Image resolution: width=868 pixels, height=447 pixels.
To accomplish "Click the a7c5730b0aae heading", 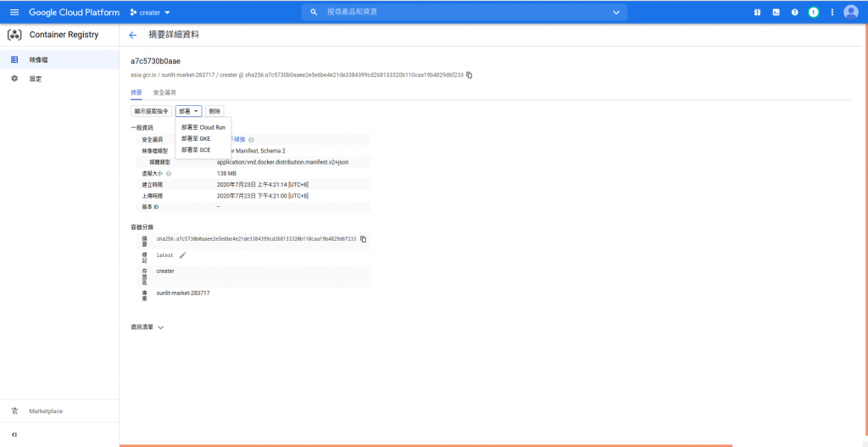I will pos(156,61).
